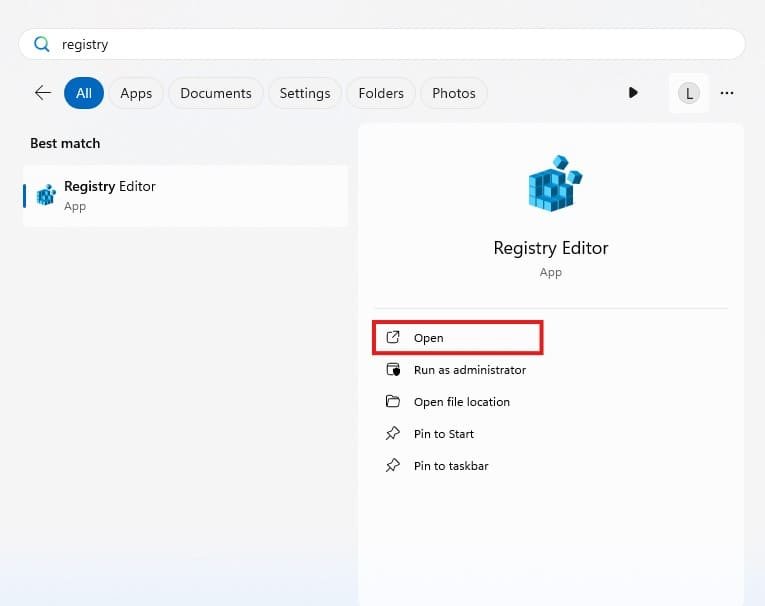Open the three-dot options menu

click(x=727, y=93)
